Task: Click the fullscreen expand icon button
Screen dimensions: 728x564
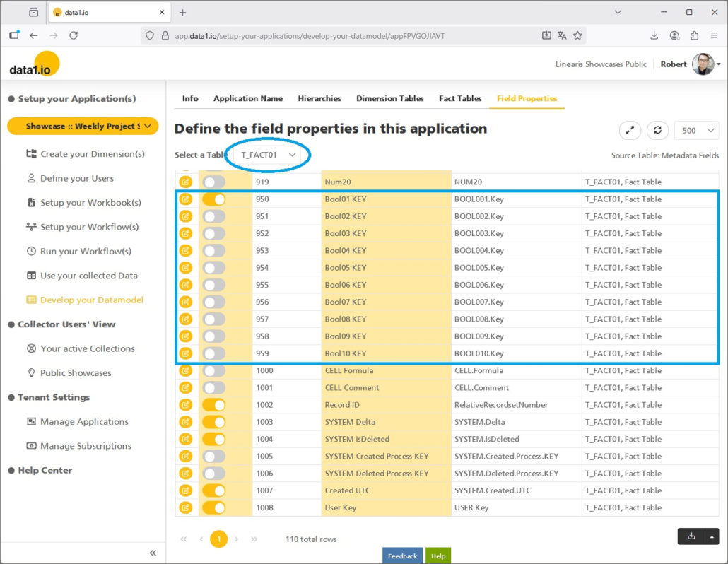Action: (630, 130)
